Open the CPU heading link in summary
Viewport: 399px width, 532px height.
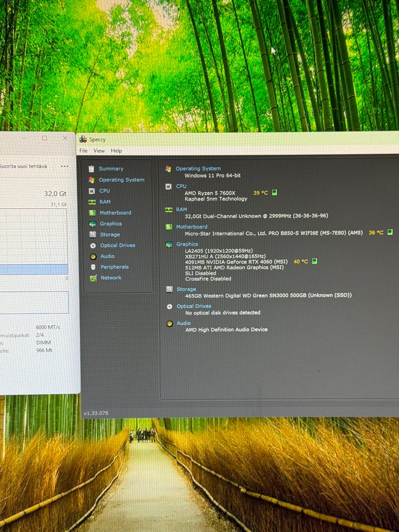[x=181, y=186]
